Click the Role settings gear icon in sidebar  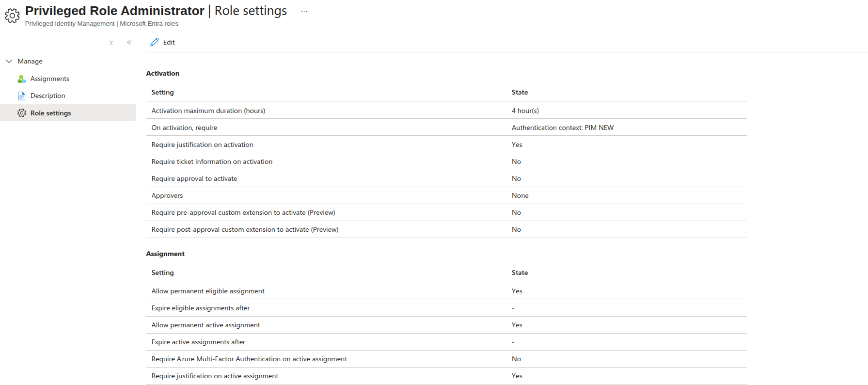pyautogui.click(x=22, y=113)
